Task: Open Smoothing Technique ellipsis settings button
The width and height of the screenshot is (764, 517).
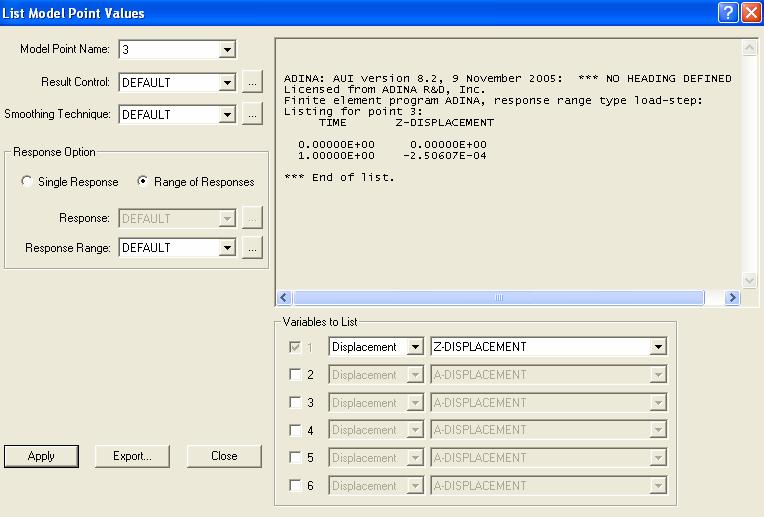Action: [252, 115]
